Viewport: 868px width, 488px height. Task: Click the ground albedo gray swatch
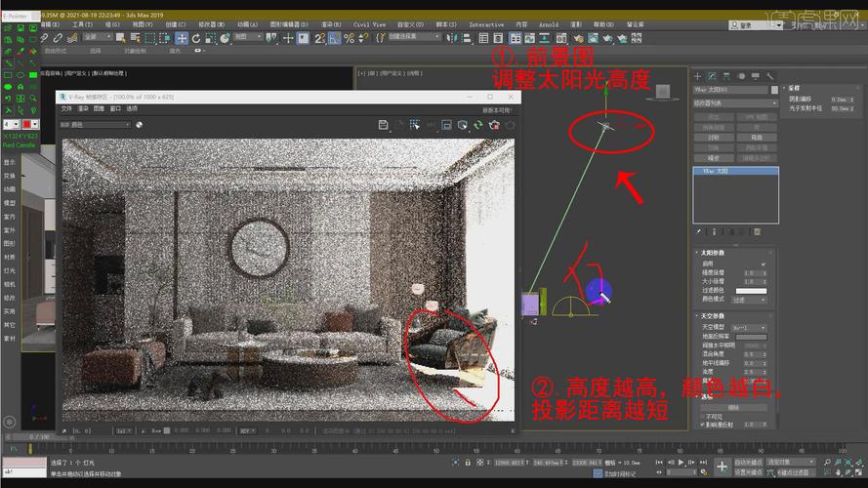pos(751,337)
